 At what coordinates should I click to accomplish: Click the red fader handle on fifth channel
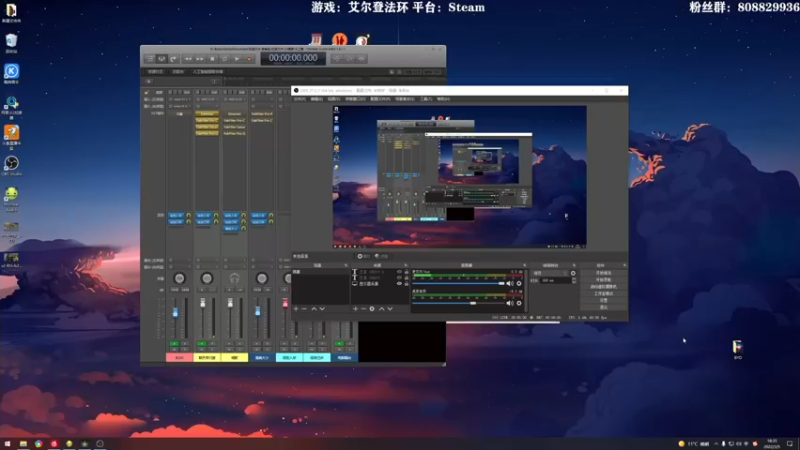tap(285, 303)
